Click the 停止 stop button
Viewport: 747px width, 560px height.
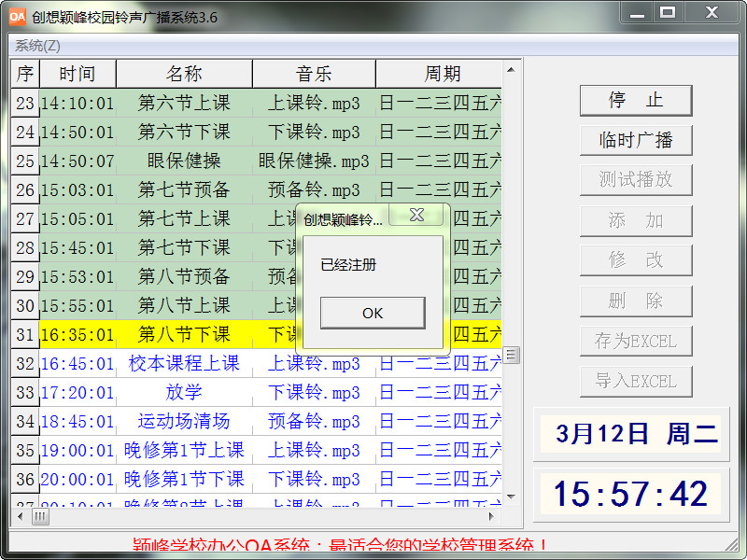635,101
